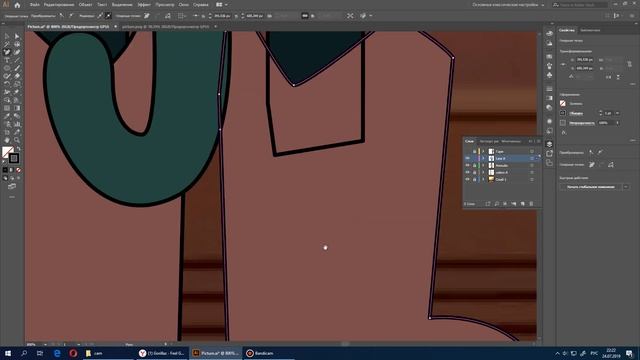Image resolution: width=640 pixels, height=360 pixels.
Task: Click the Y coordinate field in Properties
Action: point(586,69)
